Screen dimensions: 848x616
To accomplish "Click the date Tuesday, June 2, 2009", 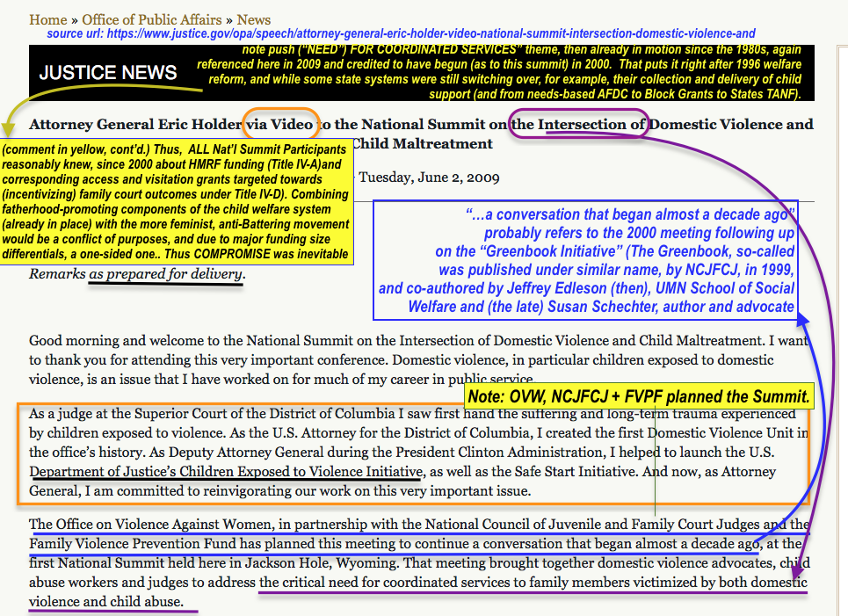I will point(429,178).
